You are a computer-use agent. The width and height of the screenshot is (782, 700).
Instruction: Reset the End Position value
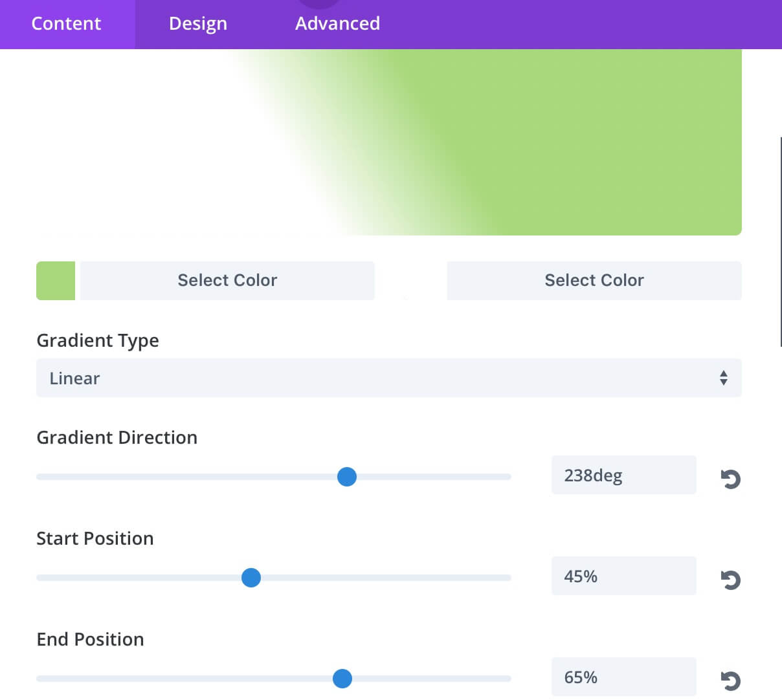730,681
